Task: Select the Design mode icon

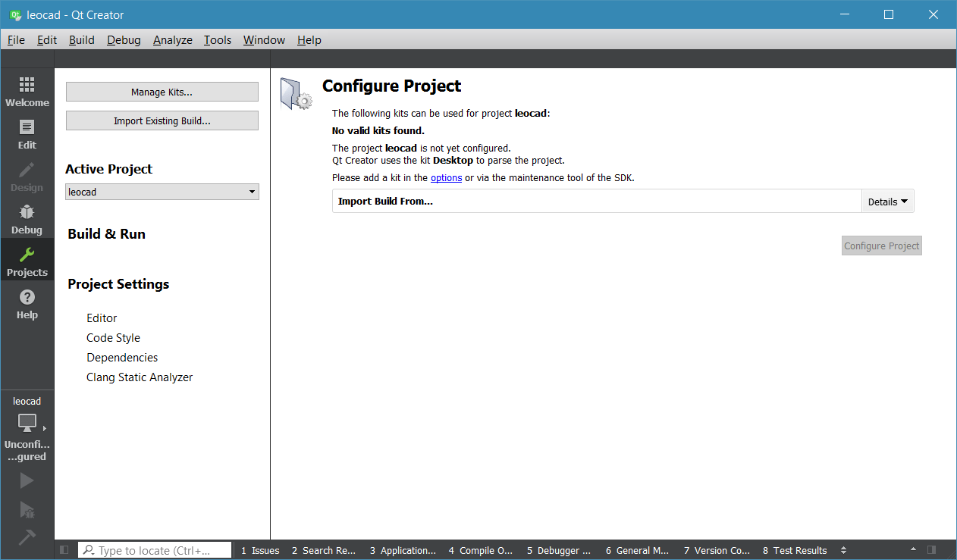Action: (27, 176)
